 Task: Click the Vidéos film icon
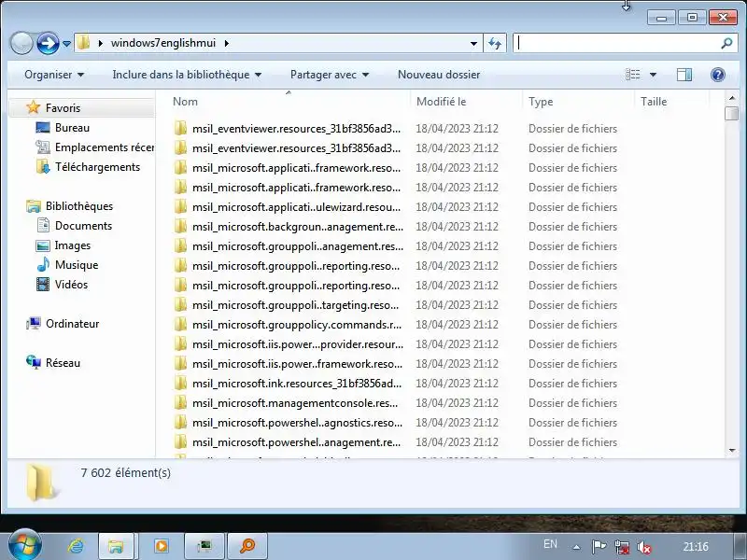pyautogui.click(x=43, y=285)
